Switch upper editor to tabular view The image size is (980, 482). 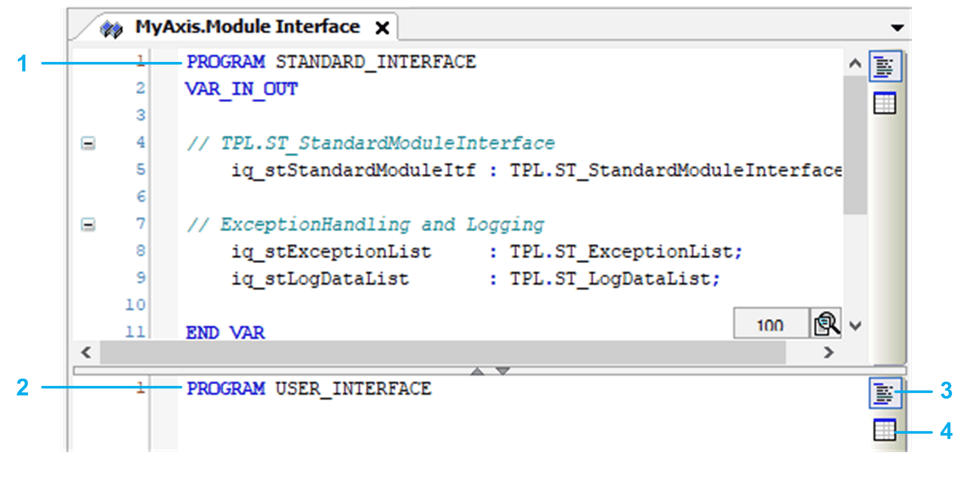click(885, 103)
